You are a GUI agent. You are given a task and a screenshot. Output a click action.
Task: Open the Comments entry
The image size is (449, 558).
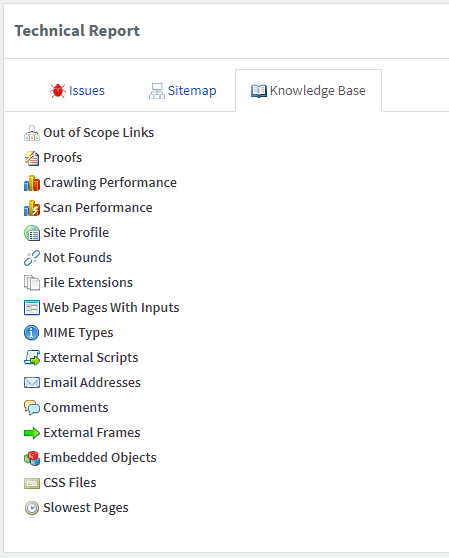click(76, 408)
